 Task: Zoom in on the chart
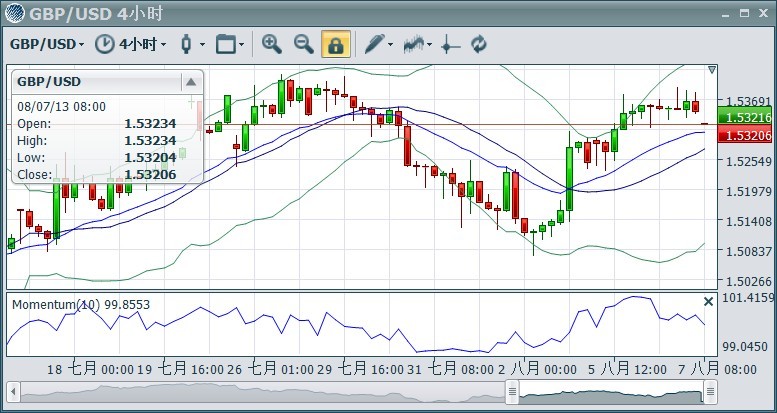coord(272,44)
